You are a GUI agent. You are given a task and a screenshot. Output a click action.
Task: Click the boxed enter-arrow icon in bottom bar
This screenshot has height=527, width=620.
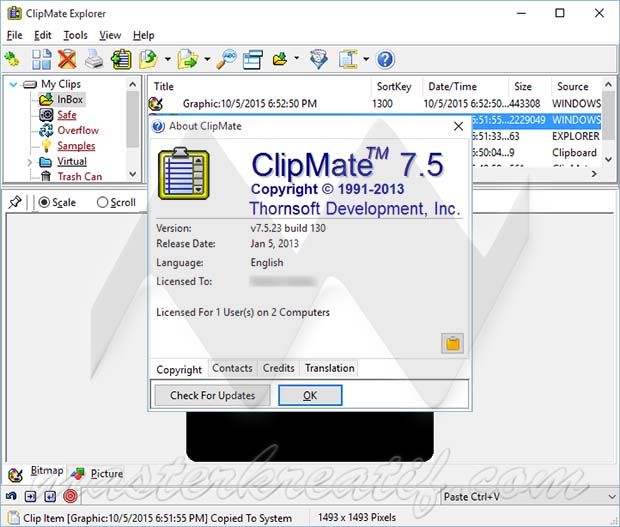point(50,496)
